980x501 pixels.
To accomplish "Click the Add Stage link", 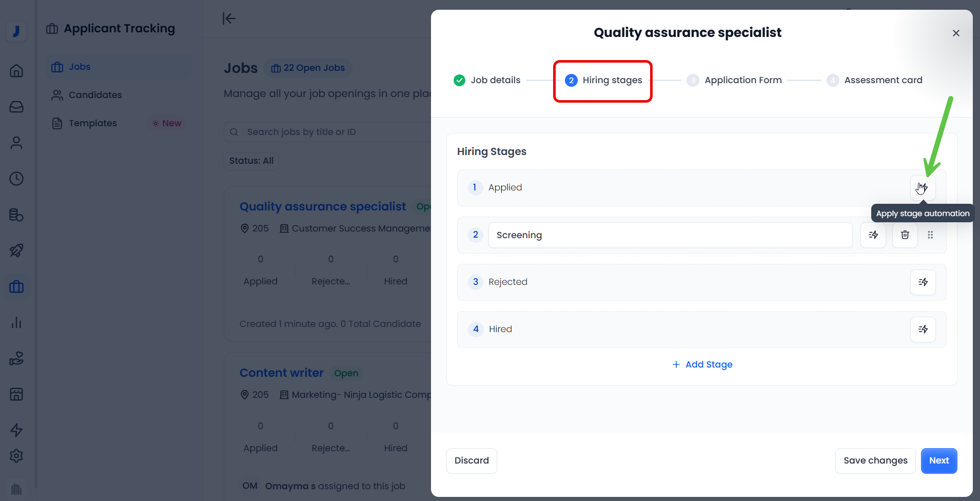I will (702, 364).
